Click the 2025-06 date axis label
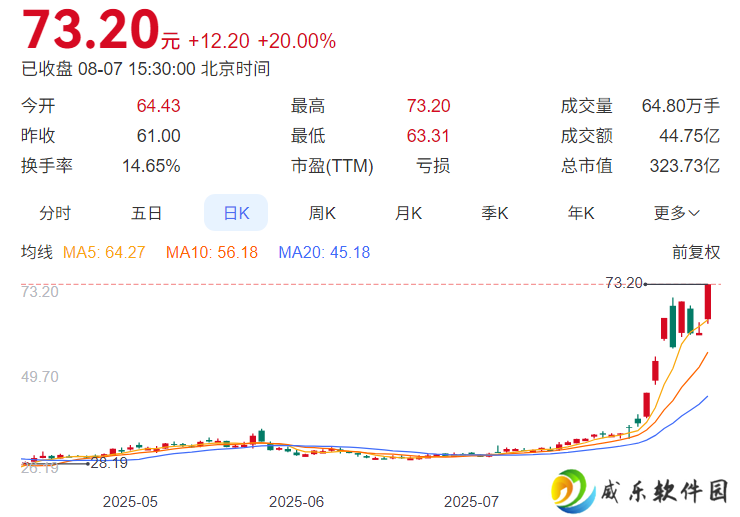The image size is (740, 517). tap(296, 501)
